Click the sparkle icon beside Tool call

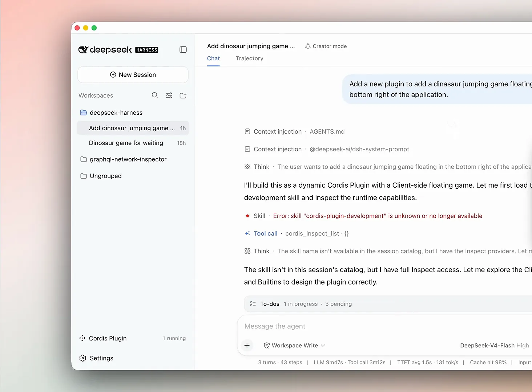pyautogui.click(x=247, y=233)
